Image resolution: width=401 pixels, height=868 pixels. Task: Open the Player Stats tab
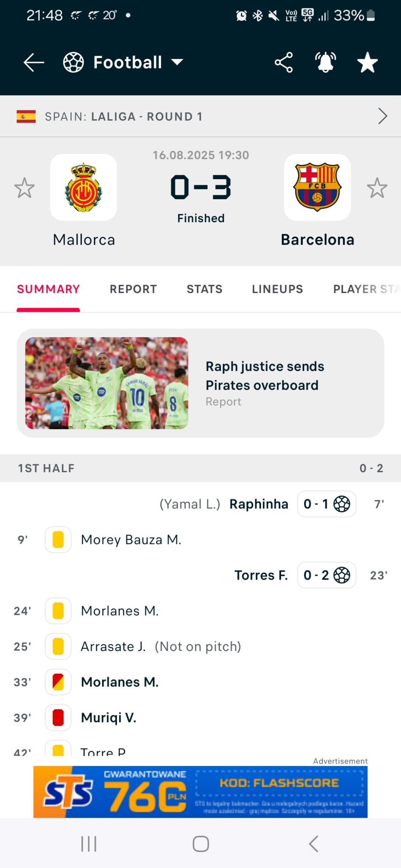pyautogui.click(x=365, y=289)
